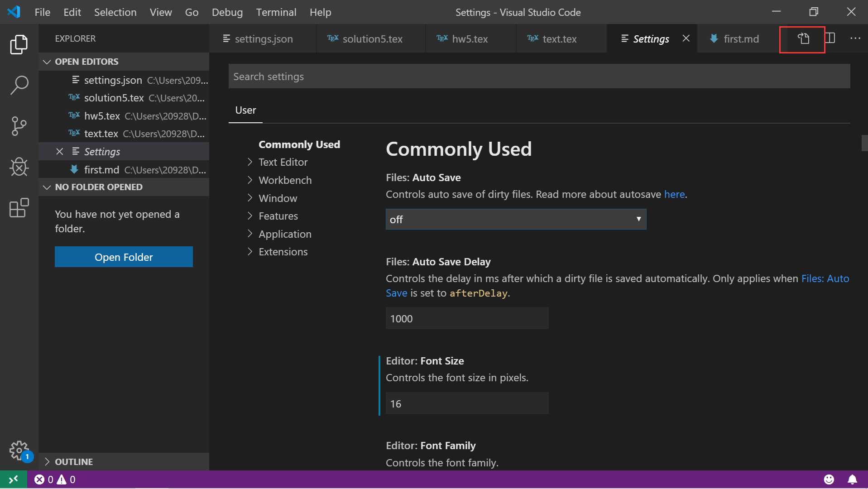This screenshot has width=868, height=489.
Task: Switch to the settings.json tab
Action: coord(263,39)
